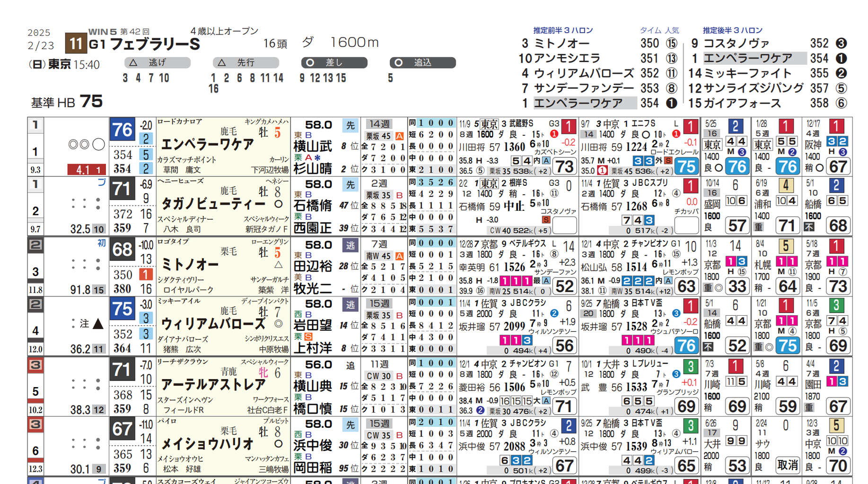This screenshot has width=868, height=484.
Task: Click sire name ヘニーヒューズ
Action: [181, 181]
